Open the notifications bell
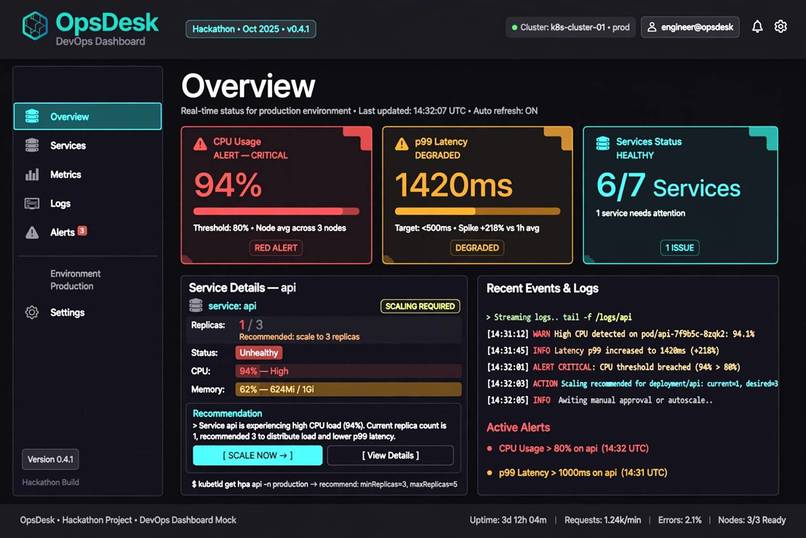 coord(757,27)
